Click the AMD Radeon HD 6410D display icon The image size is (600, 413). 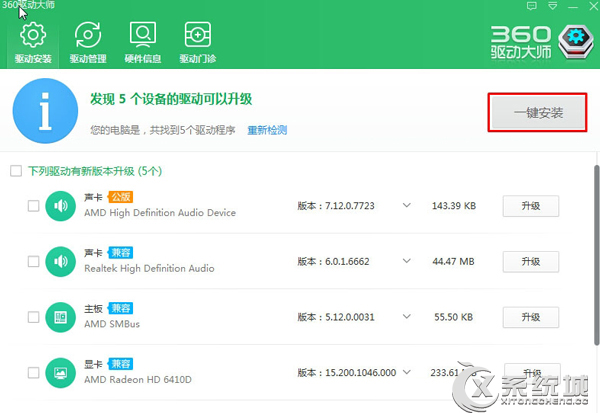[x=60, y=372]
